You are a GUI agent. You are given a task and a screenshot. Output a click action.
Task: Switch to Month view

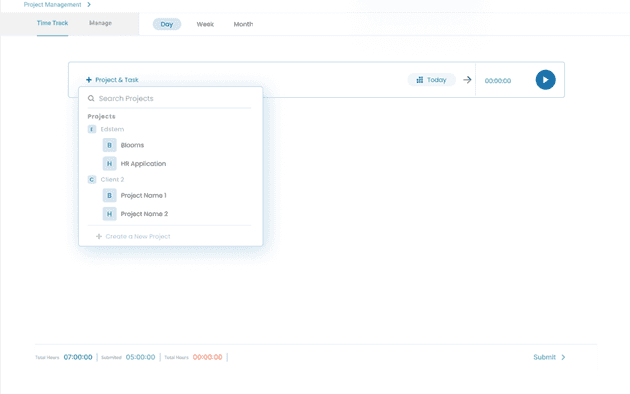click(243, 24)
